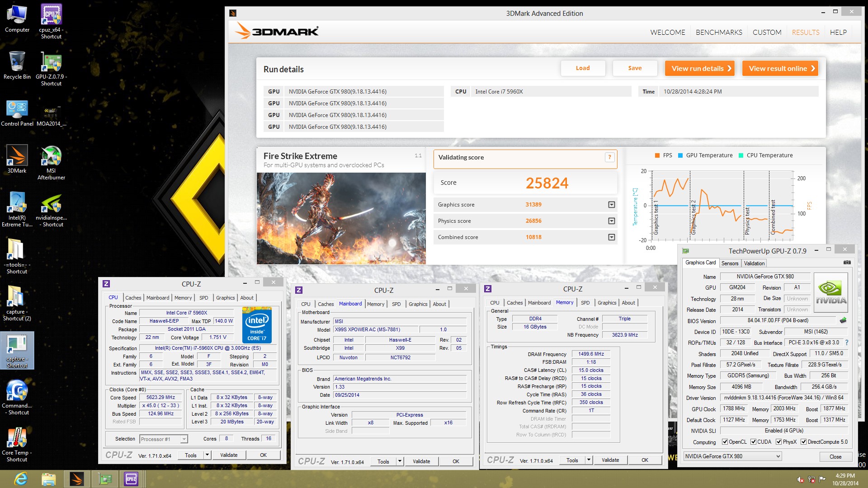Click View run details button
The image size is (868, 488).
coord(700,69)
